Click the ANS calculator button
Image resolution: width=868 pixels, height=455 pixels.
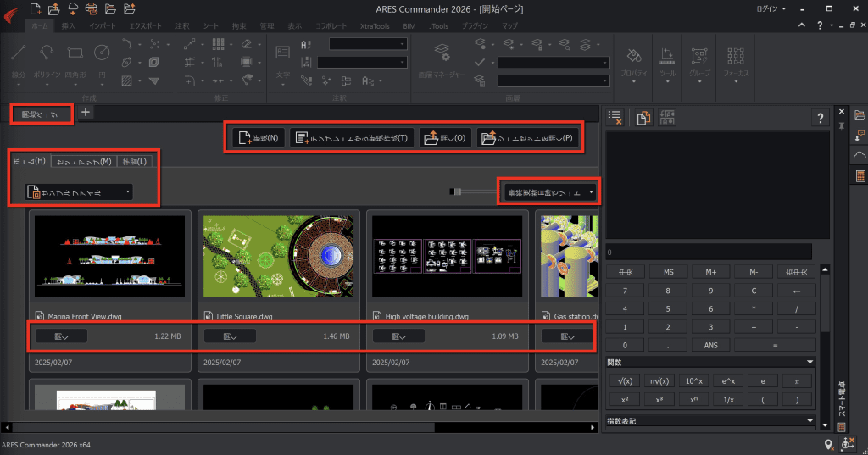[711, 345]
